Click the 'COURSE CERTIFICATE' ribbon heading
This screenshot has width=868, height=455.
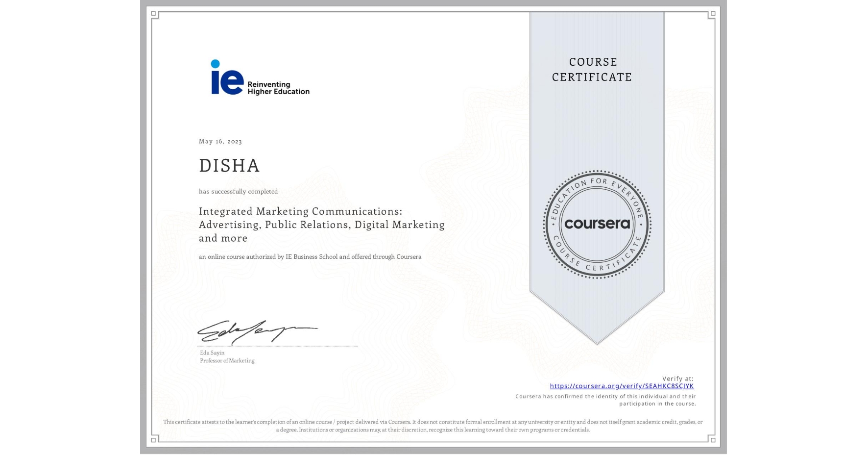(592, 69)
